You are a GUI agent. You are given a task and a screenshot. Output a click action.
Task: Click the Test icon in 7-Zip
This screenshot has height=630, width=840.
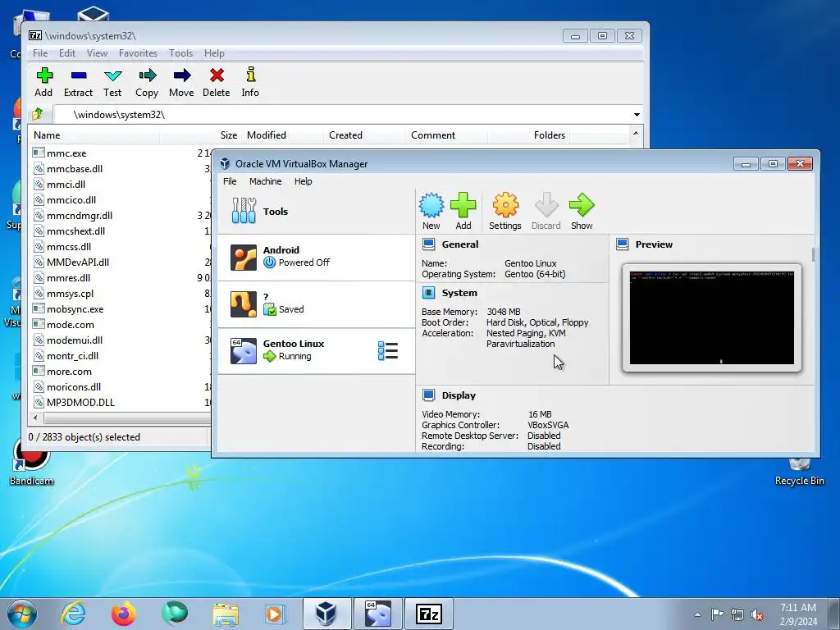(112, 75)
